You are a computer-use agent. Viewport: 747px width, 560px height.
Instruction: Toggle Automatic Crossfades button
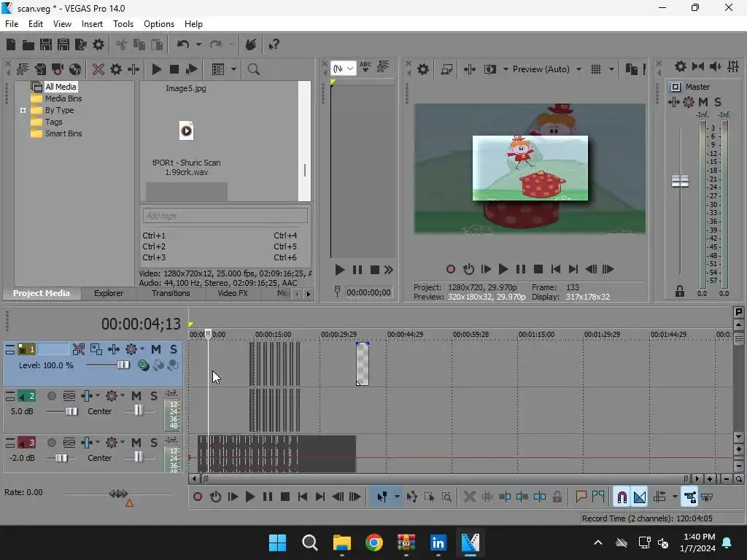click(639, 497)
